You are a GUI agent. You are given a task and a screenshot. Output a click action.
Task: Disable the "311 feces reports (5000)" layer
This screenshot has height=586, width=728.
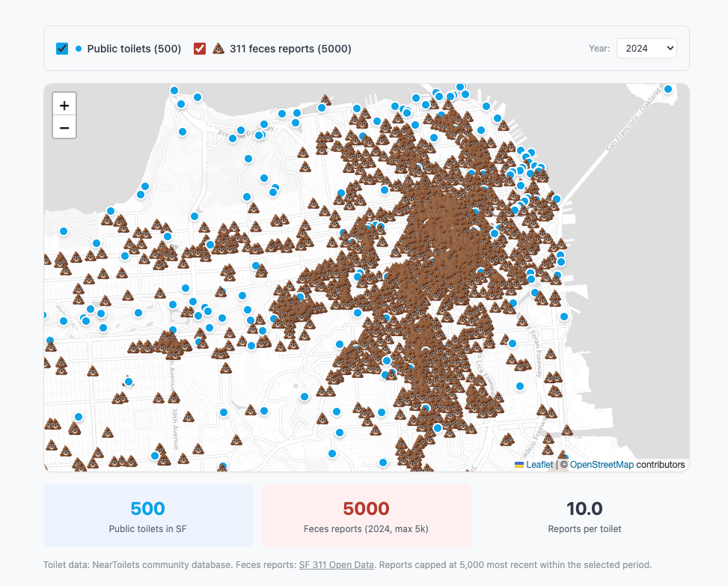[x=200, y=48]
